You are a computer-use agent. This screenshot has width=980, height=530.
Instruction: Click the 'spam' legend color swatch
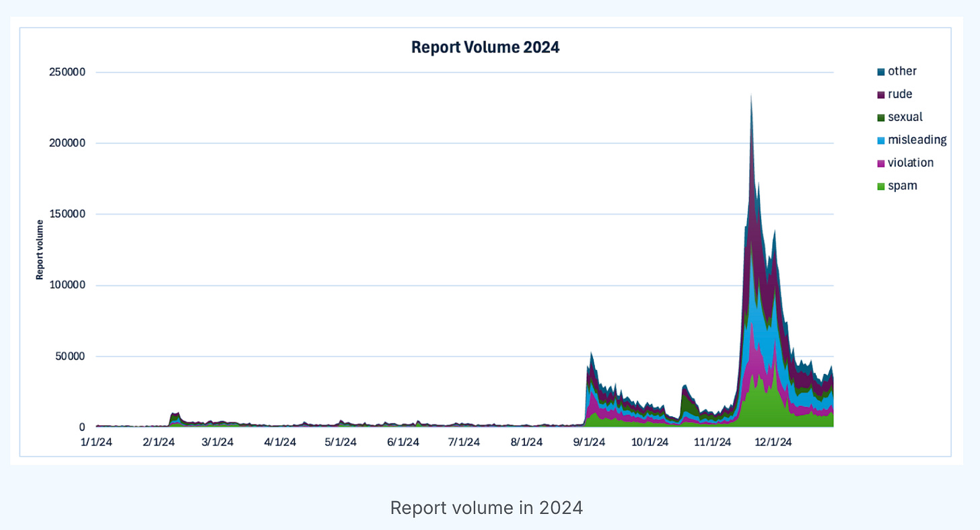click(x=880, y=186)
